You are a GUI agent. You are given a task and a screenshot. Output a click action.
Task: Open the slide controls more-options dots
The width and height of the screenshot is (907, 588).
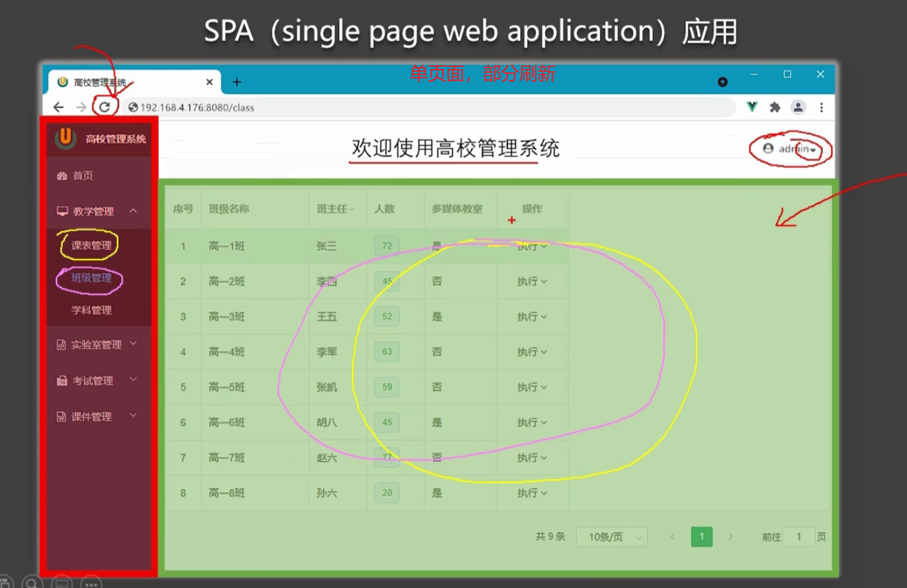[91, 584]
